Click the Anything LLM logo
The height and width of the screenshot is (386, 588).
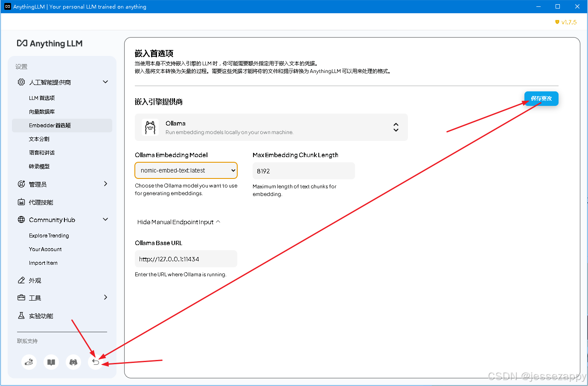tap(49, 44)
